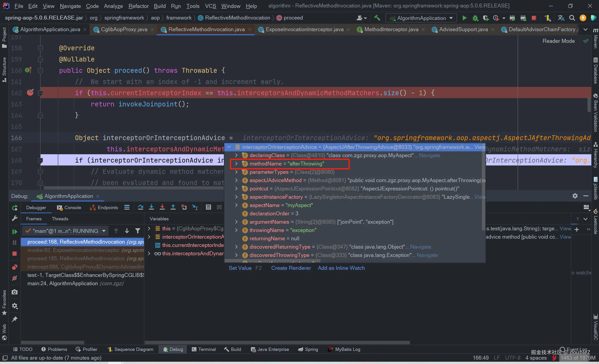The image size is (599, 364).
Task: Open the AlgorithmApplication run configuration dropdown
Action: click(421, 18)
